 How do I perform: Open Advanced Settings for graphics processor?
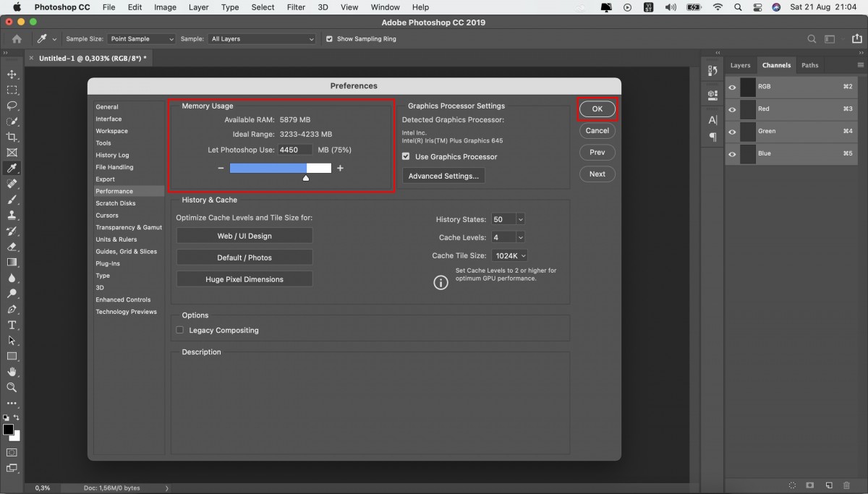(x=443, y=176)
